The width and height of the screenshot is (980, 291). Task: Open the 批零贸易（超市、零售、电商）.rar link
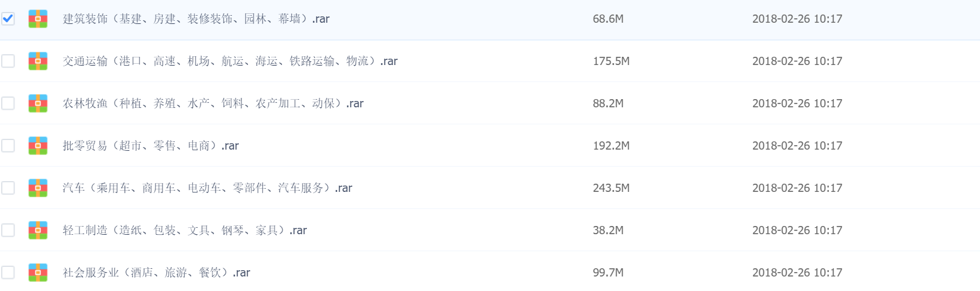click(x=151, y=145)
